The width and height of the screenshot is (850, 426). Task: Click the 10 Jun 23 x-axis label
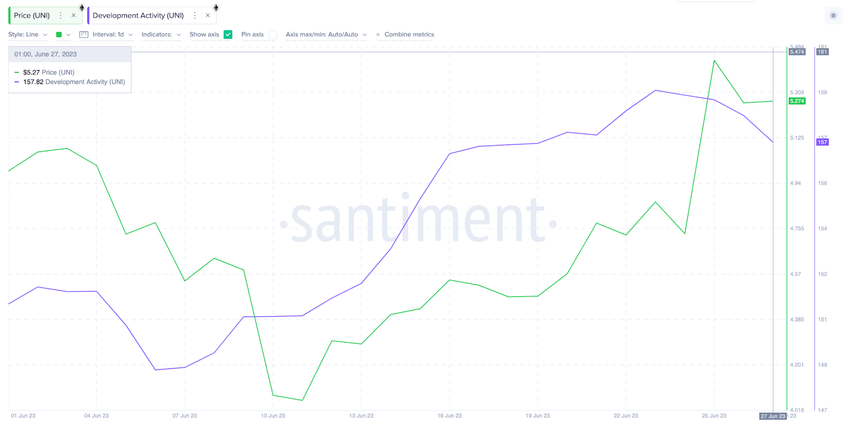pyautogui.click(x=273, y=416)
